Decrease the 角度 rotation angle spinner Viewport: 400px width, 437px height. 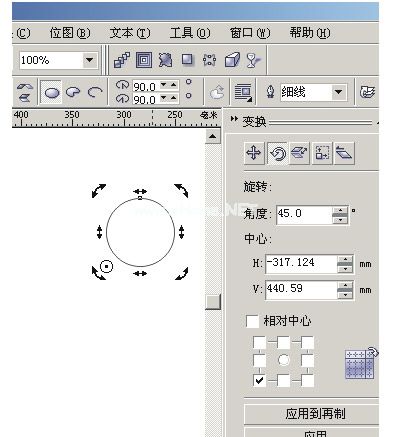pyautogui.click(x=340, y=220)
